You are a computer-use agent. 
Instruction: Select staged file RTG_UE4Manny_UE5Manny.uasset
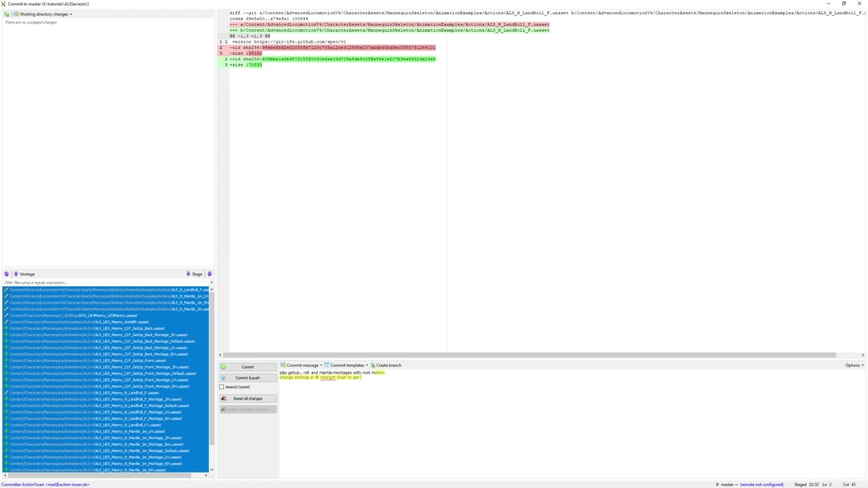click(x=106, y=316)
